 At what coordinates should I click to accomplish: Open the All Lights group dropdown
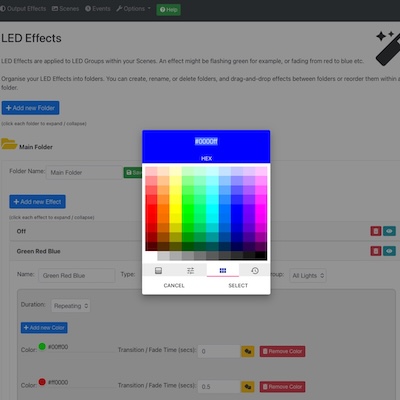[x=308, y=276]
